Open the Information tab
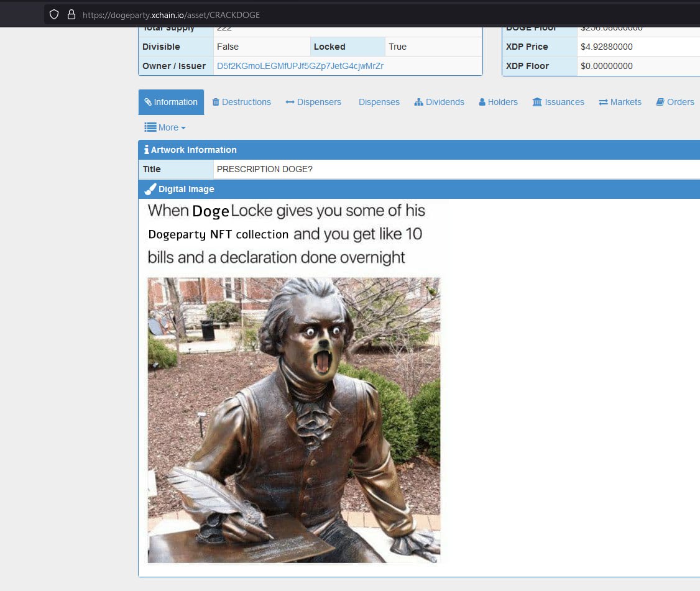The width and height of the screenshot is (700, 591). pyautogui.click(x=171, y=102)
